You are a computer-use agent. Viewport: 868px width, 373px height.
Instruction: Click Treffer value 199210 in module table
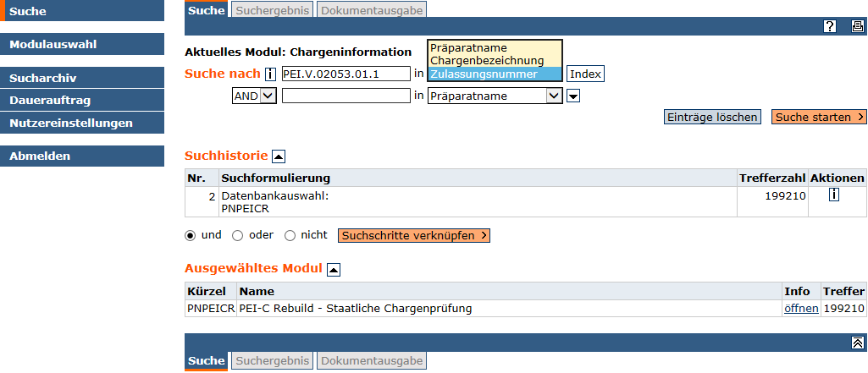click(x=843, y=309)
